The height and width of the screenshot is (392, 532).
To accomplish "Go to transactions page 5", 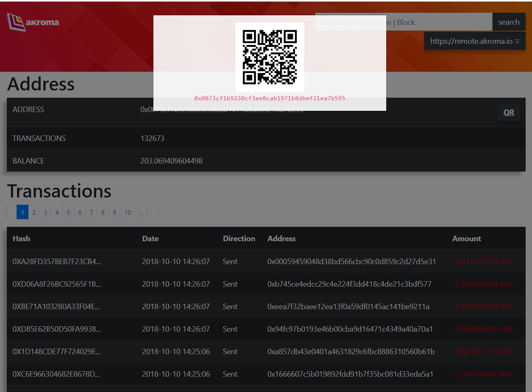I will (x=68, y=212).
